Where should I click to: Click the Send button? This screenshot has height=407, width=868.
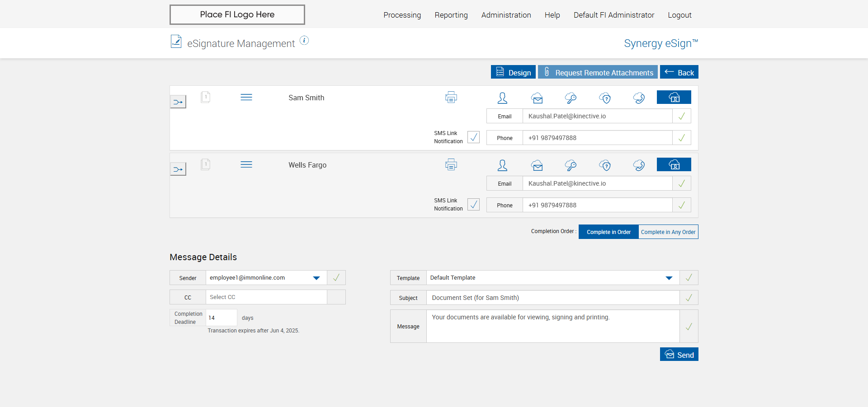[679, 355]
